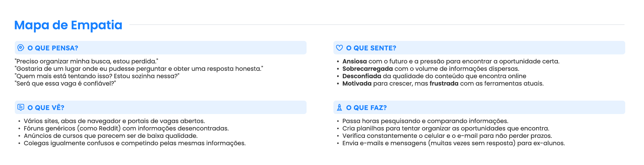Click the heart icon beside O QUE SENTE?
This screenshot has width=644, height=165.
pyautogui.click(x=339, y=48)
